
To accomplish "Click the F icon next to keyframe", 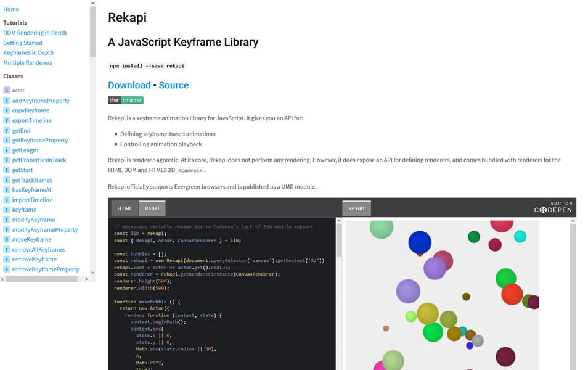I will pyautogui.click(x=6, y=210).
